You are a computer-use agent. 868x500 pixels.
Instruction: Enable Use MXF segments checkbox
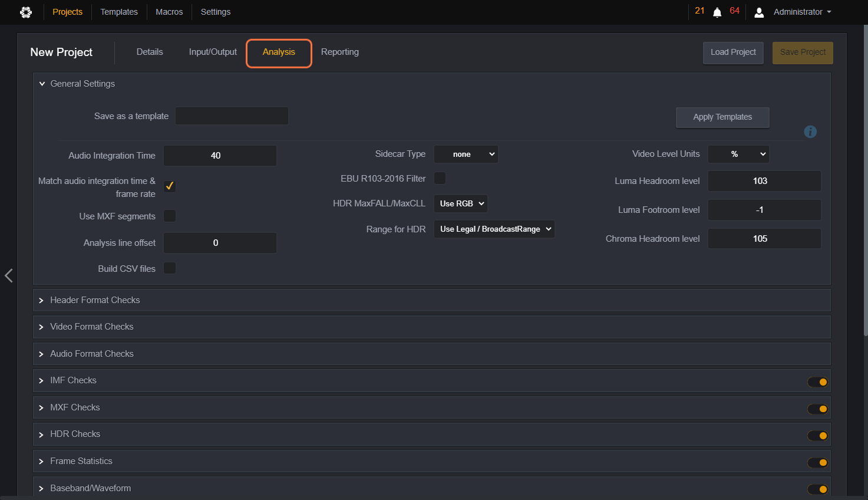tap(170, 216)
